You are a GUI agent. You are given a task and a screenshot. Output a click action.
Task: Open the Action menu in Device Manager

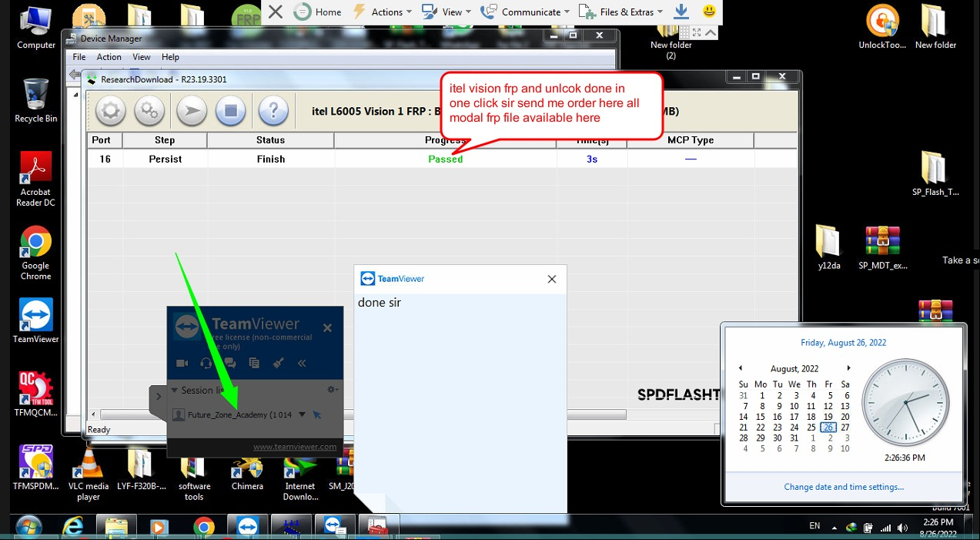pos(109,57)
